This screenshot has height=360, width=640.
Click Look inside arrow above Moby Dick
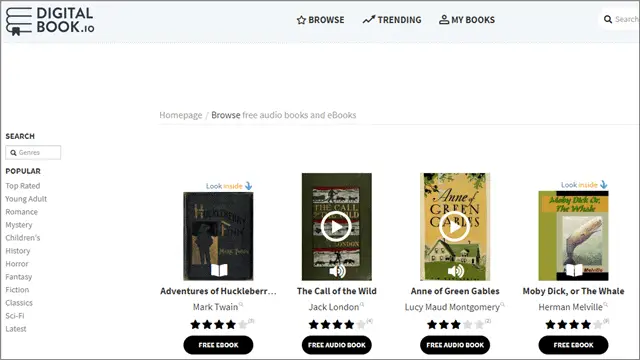pos(604,185)
